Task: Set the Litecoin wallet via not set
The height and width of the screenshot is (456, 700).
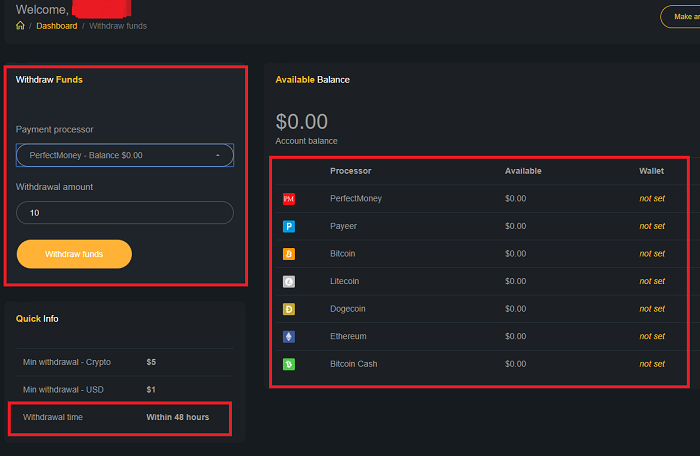Action: tap(652, 281)
